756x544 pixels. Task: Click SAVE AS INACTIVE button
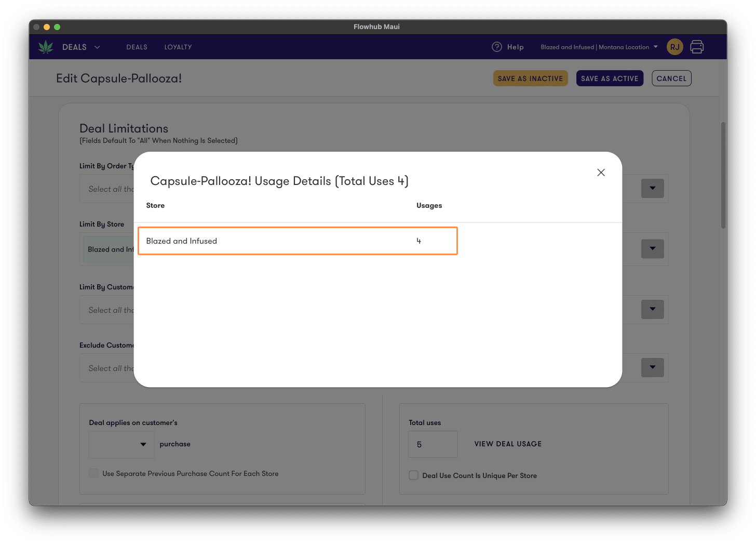point(530,78)
